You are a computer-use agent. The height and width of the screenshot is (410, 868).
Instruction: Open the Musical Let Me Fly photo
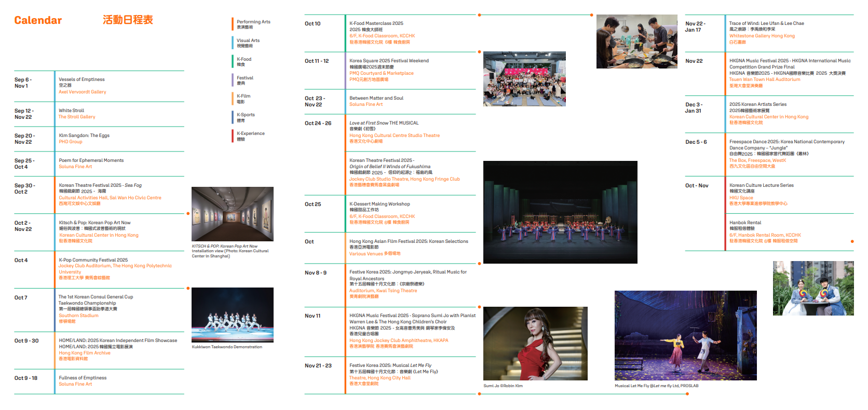(x=685, y=335)
